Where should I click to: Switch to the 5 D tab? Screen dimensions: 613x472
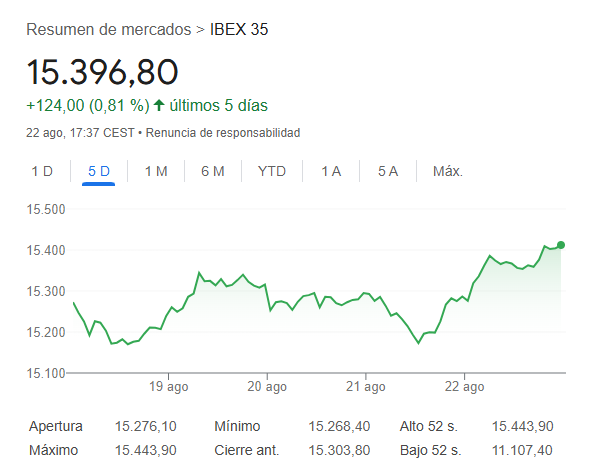(x=99, y=171)
